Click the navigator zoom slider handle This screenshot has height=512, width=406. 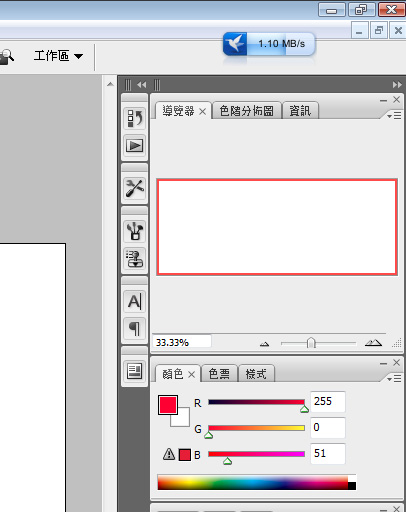311,343
